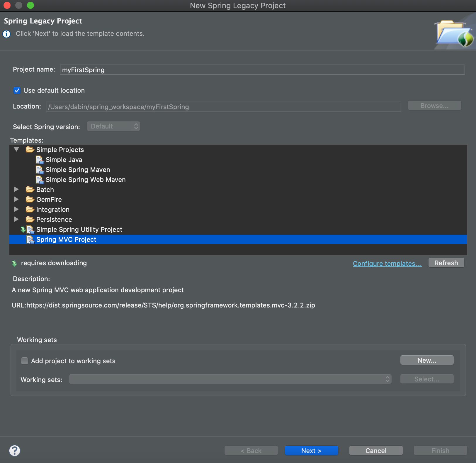The width and height of the screenshot is (476, 463).
Task: Click the Simple Spring Utility Project icon
Action: pyautogui.click(x=30, y=229)
